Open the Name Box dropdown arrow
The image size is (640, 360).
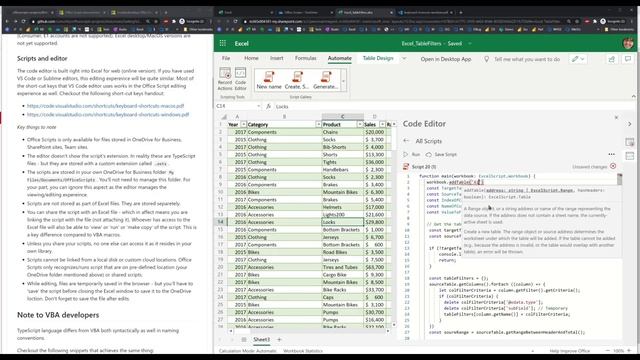pyautogui.click(x=259, y=106)
